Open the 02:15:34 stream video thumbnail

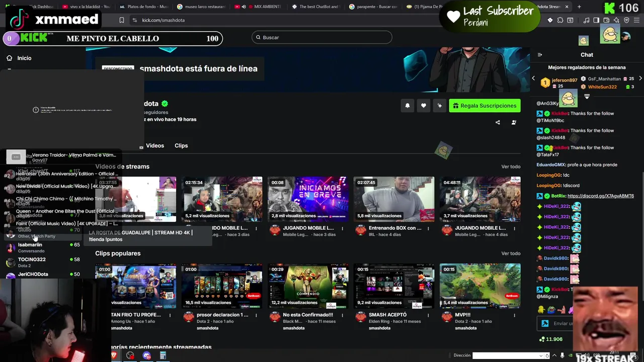click(222, 199)
